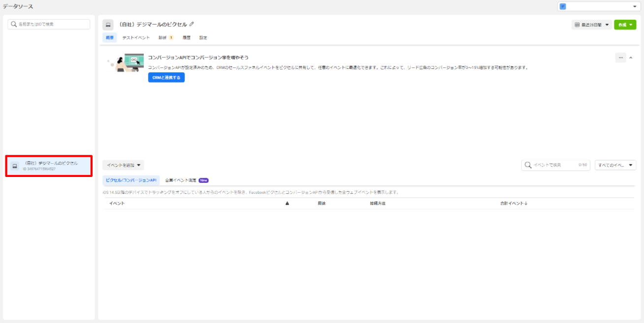644x323 pixels.
Task: Click the 用途 column header
Action: coord(322,204)
